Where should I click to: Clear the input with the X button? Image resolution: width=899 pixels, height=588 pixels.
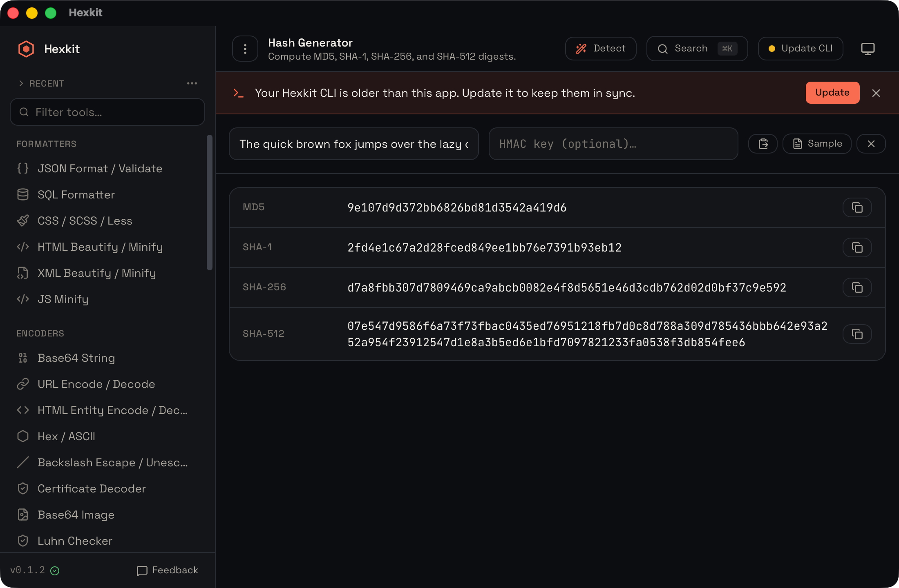click(x=871, y=144)
